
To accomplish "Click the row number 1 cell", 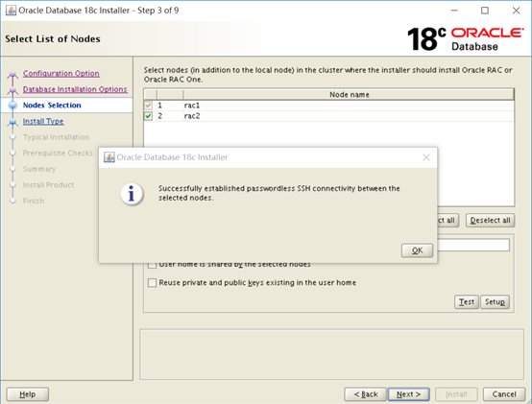I will coord(170,106).
